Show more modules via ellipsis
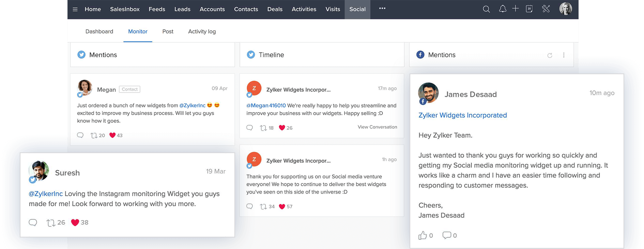Viewport: 644px width, 249px height. [x=382, y=9]
